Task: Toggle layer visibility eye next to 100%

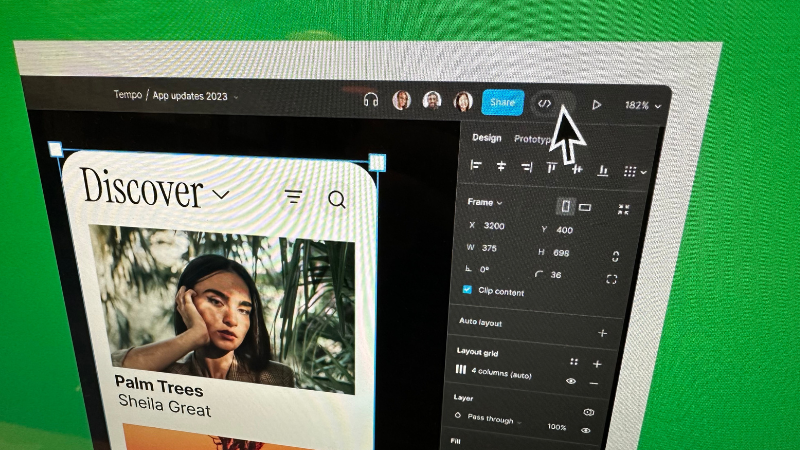Action: pyautogui.click(x=586, y=430)
